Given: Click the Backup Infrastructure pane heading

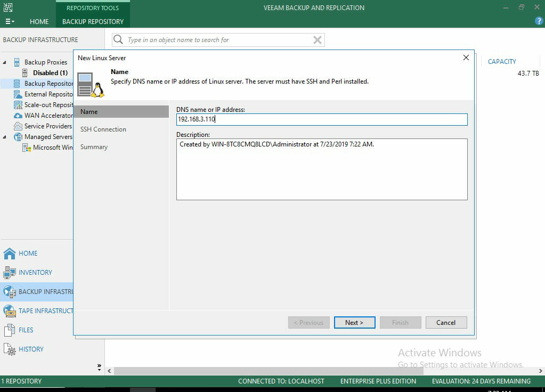Looking at the screenshot, I should coord(40,39).
